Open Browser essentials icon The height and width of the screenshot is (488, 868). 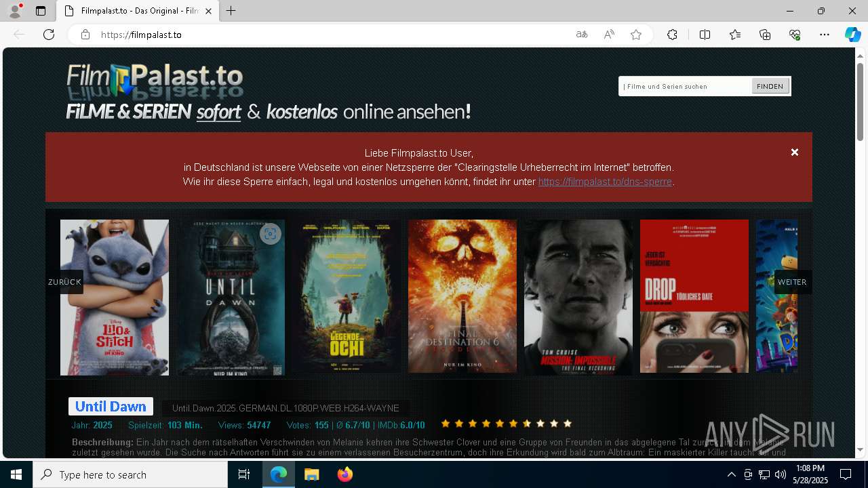coord(795,35)
